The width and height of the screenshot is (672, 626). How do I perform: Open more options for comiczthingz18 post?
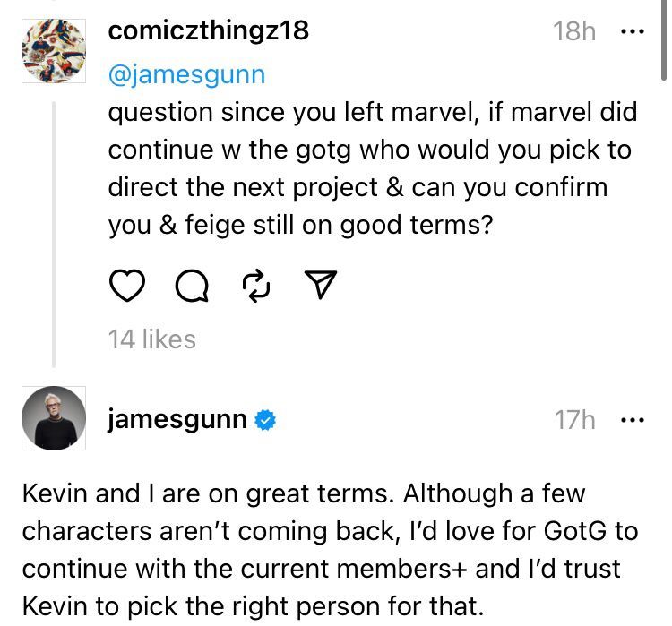tap(633, 31)
